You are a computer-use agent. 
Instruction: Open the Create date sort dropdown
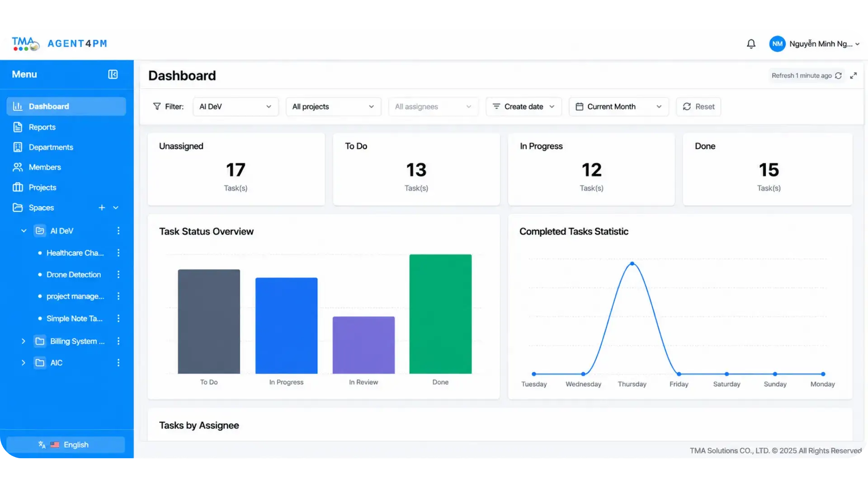coord(524,107)
